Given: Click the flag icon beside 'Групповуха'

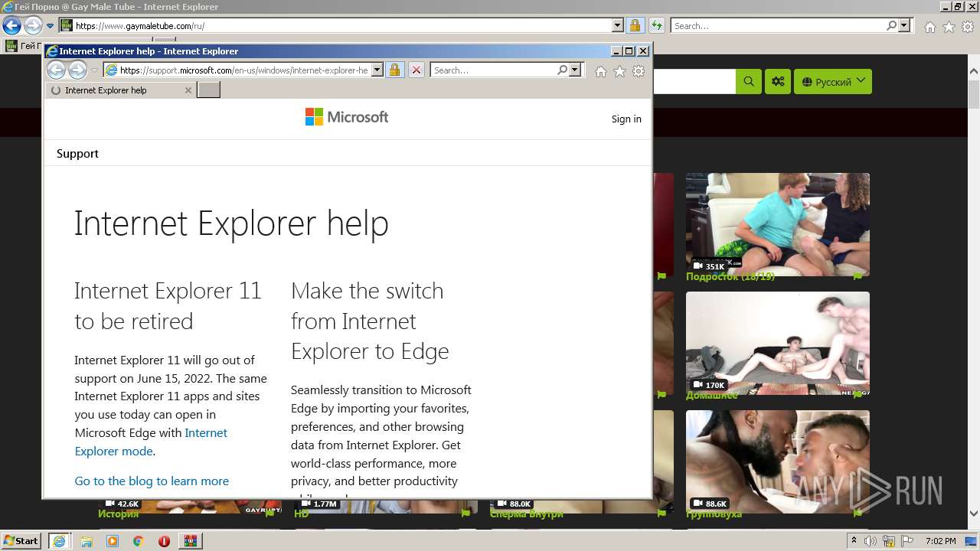Looking at the screenshot, I should point(857,514).
